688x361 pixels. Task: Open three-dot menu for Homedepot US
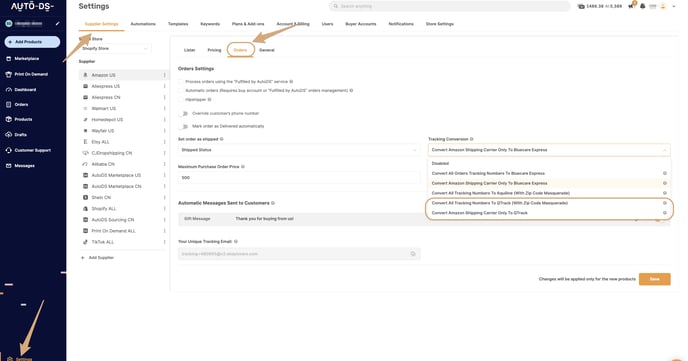(x=165, y=119)
